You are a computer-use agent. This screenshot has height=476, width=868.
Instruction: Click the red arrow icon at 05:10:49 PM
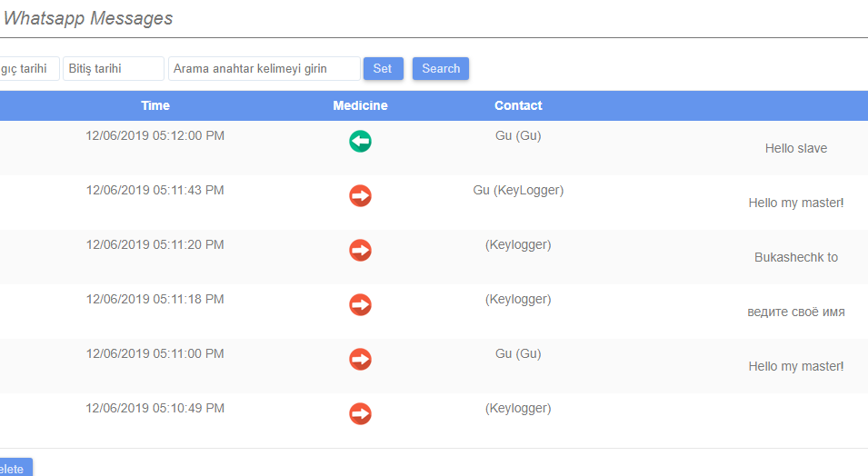[x=360, y=414]
